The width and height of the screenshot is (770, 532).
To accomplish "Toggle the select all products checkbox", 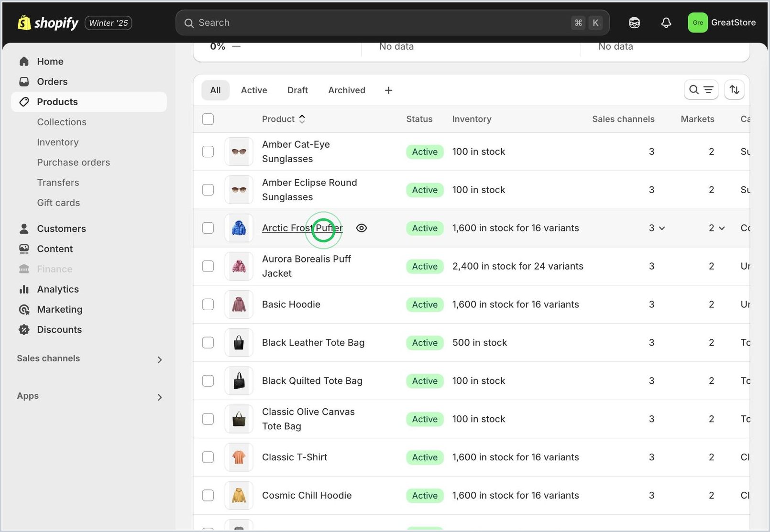I will 208,119.
